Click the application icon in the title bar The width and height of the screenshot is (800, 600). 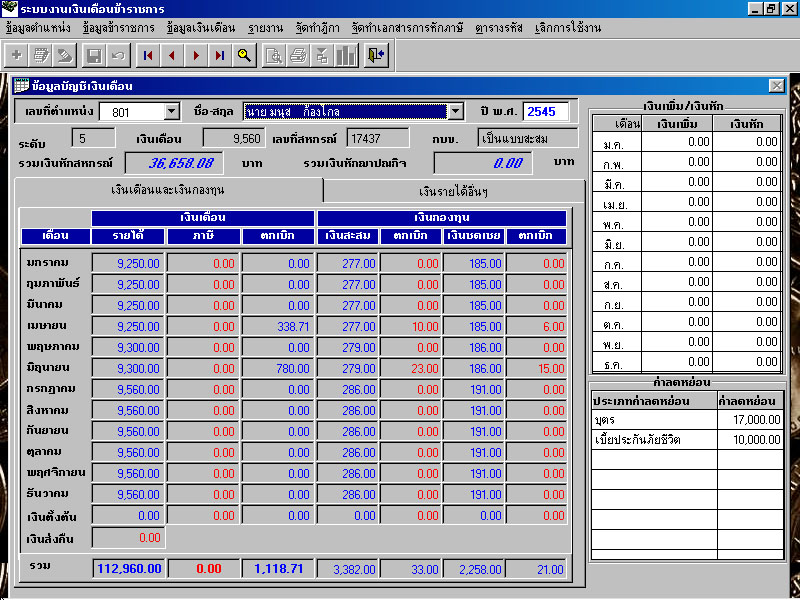[10, 9]
